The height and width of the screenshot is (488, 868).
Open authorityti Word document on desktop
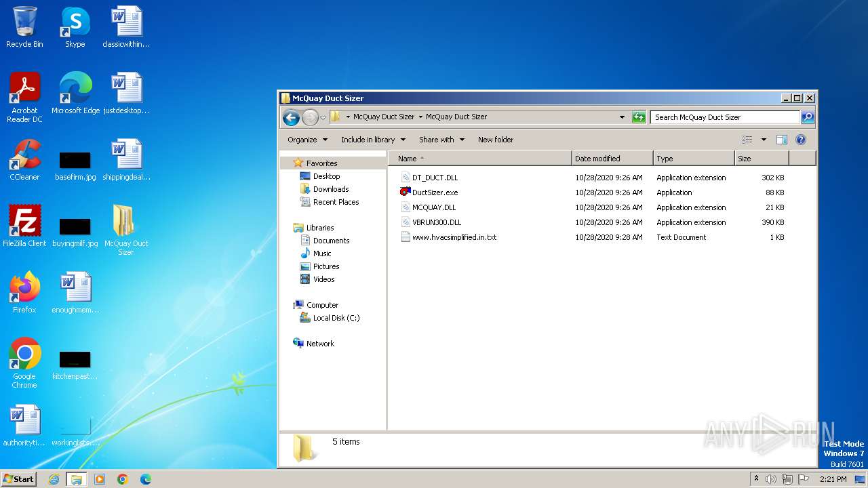24,426
